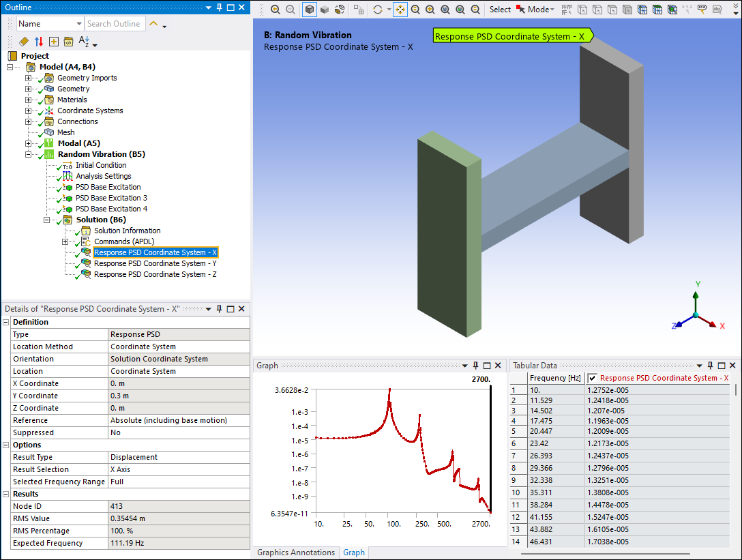Open the Mode selection dropdown menu
The width and height of the screenshot is (742, 560).
point(538,10)
